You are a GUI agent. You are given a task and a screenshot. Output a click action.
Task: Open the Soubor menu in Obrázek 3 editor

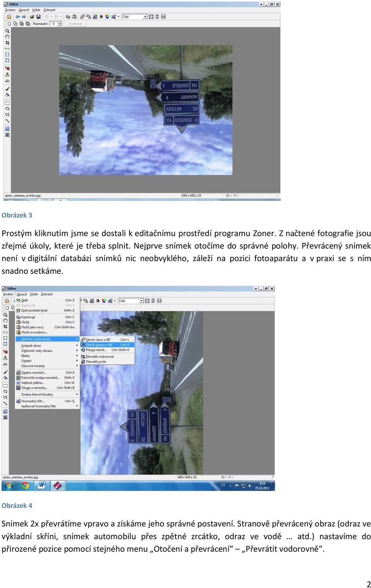tap(10, 10)
